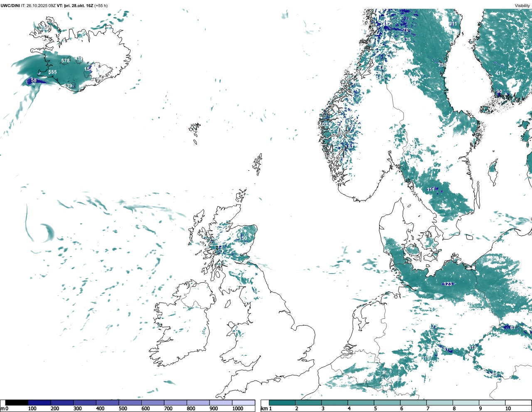
Task: Click the '58' value southwest of Iceland
Action: click(34, 80)
